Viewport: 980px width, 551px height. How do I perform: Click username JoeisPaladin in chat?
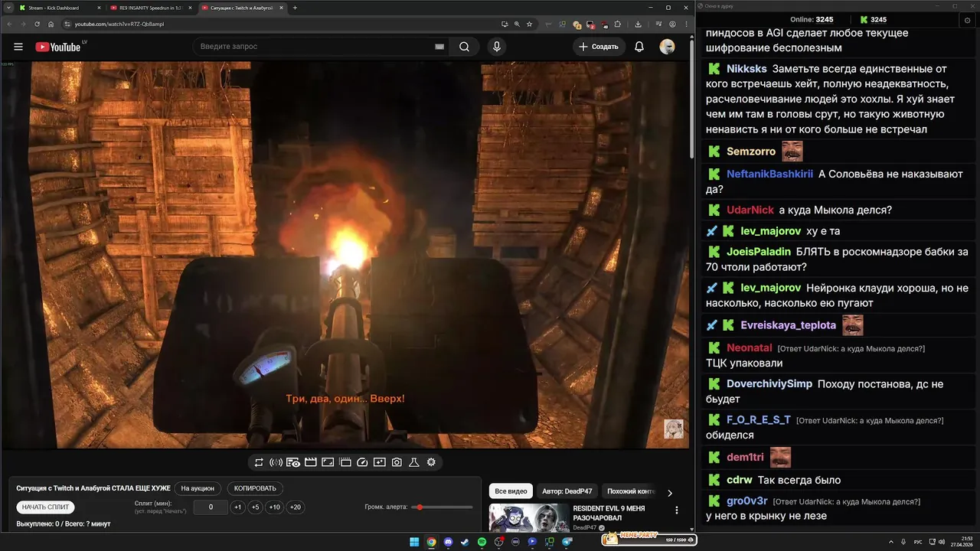click(759, 251)
